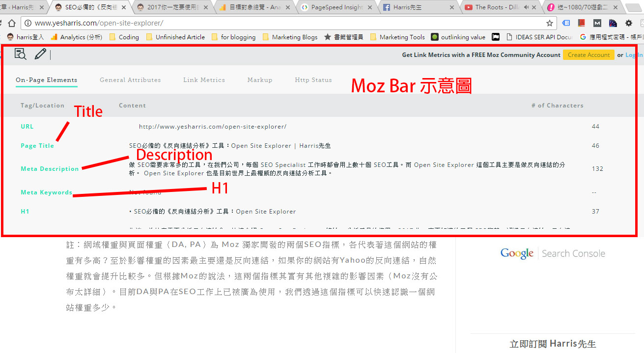Click the Meta Keywords row label

[46, 192]
